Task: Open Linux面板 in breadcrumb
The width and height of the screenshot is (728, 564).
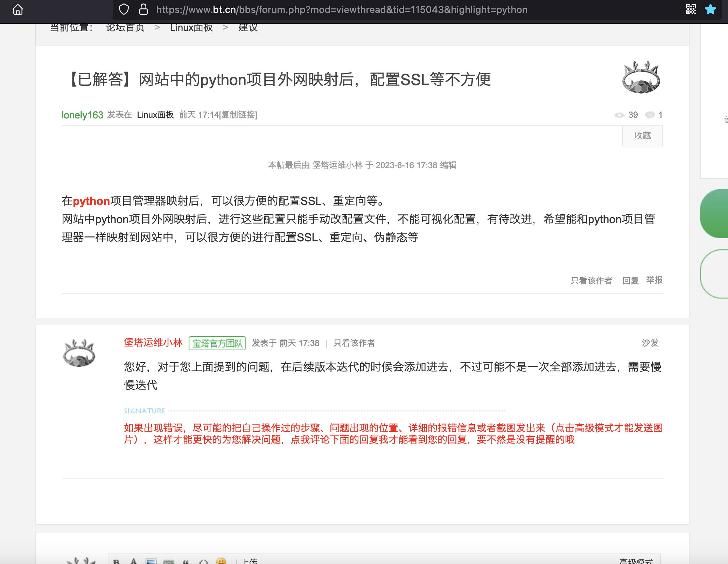Action: [x=191, y=27]
